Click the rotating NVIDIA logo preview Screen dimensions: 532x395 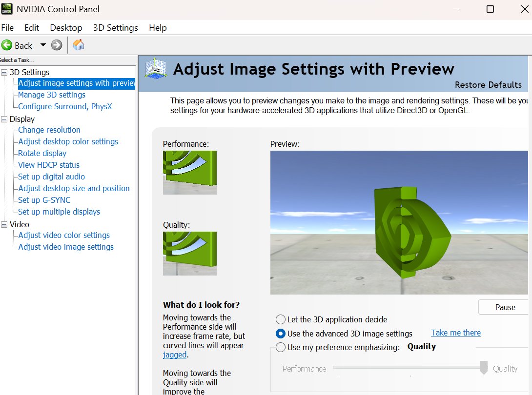click(x=412, y=232)
